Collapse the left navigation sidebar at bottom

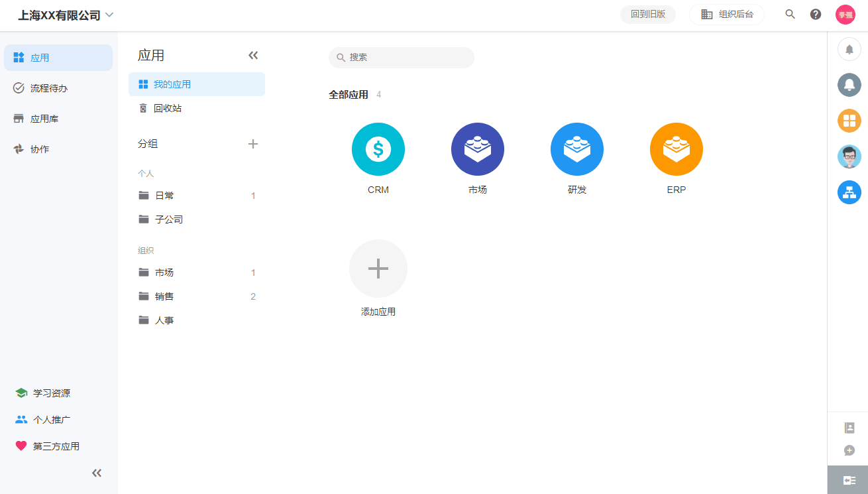coord(97,473)
